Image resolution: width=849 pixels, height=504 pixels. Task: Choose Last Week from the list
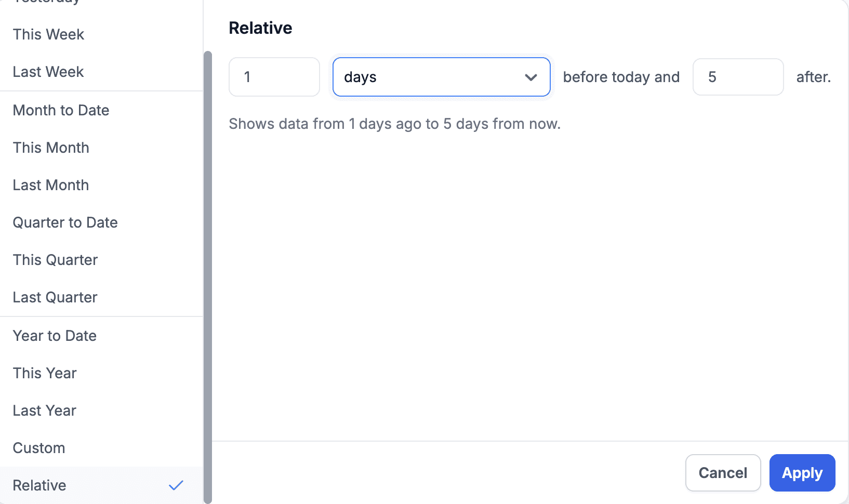(x=48, y=72)
